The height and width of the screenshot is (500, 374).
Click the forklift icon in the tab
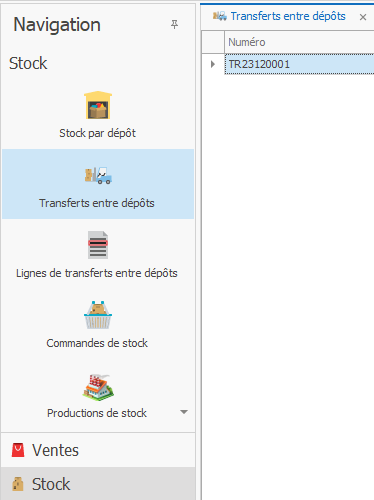(220, 16)
